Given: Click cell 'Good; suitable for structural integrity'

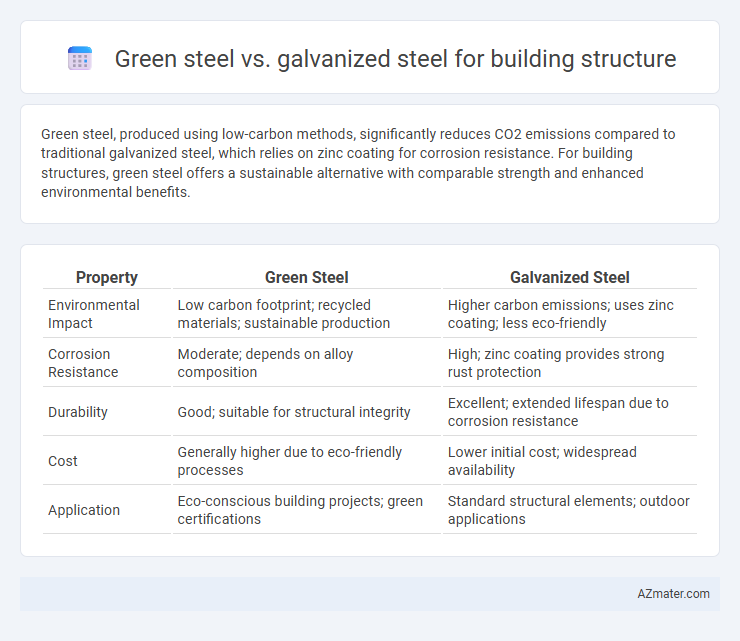Looking at the screenshot, I should point(307,412).
